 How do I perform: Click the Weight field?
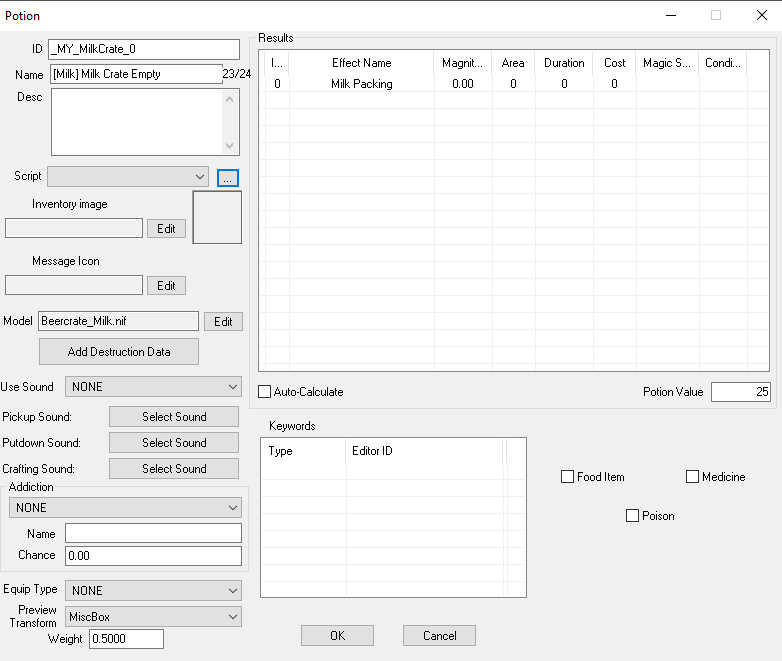click(126, 639)
